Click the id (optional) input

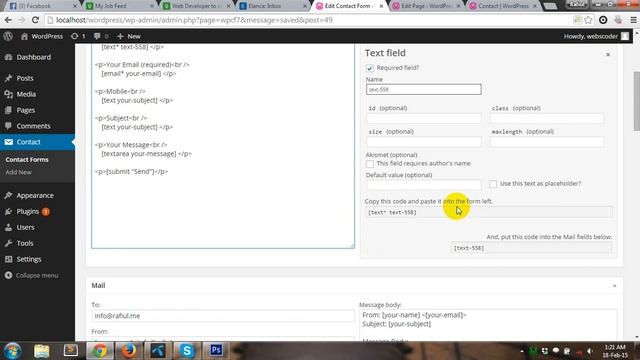point(424,118)
